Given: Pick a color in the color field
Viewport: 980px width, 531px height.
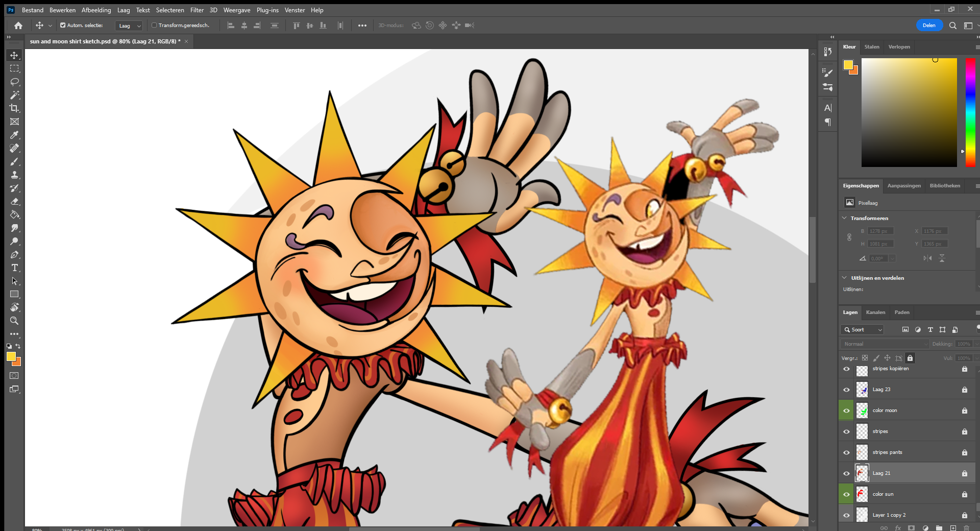Looking at the screenshot, I should [909, 112].
